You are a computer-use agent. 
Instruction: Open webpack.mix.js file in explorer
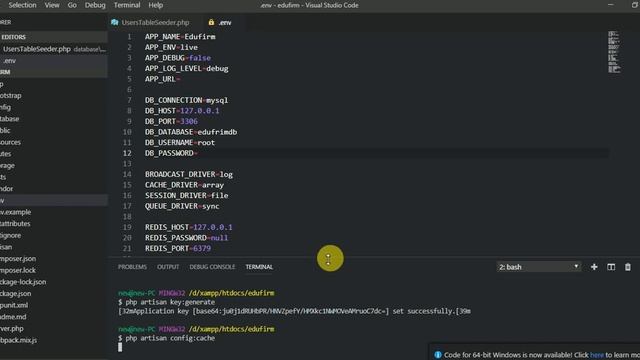click(18, 340)
